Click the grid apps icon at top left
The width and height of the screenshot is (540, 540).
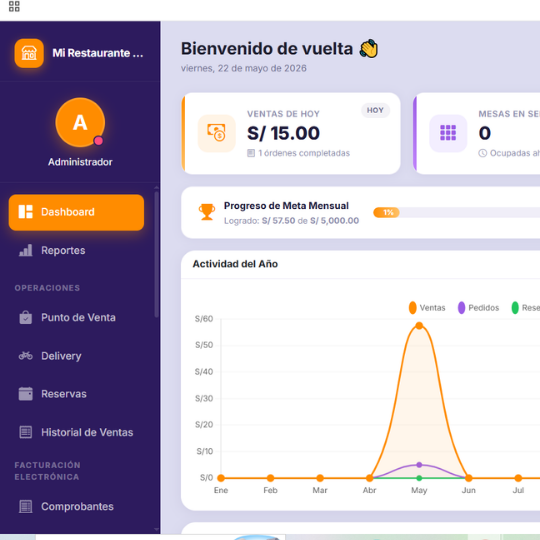click(14, 6)
